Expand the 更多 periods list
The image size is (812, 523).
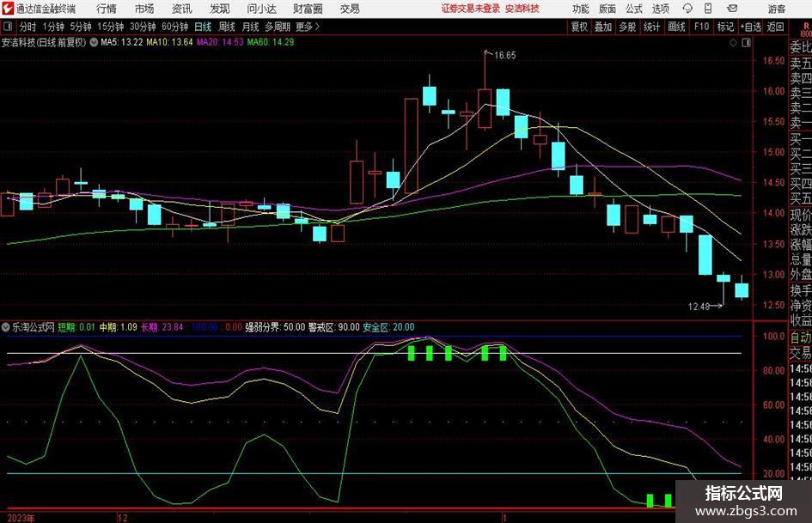click(308, 27)
